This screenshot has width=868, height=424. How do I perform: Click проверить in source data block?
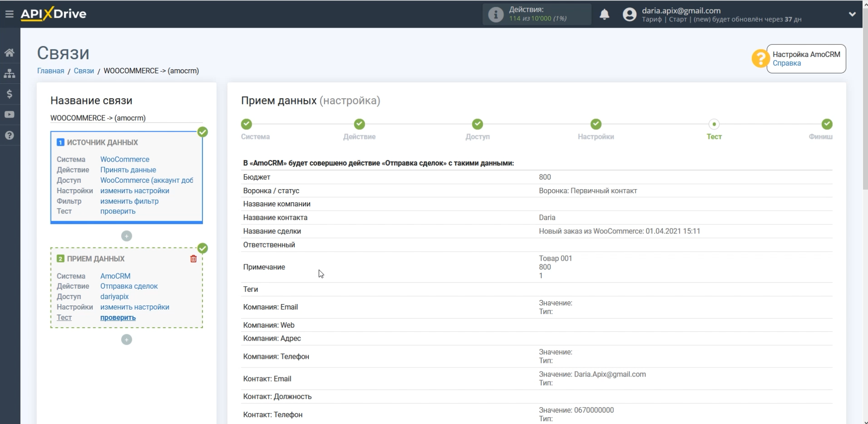click(118, 211)
